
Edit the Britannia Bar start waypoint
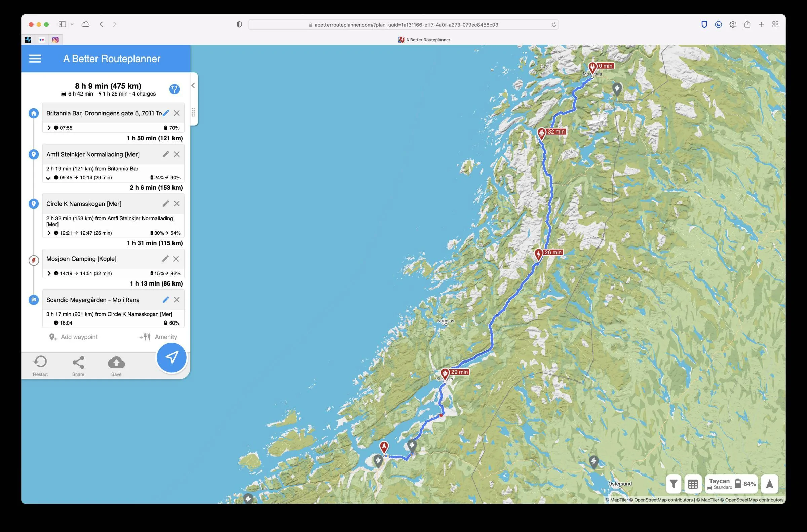(x=166, y=113)
